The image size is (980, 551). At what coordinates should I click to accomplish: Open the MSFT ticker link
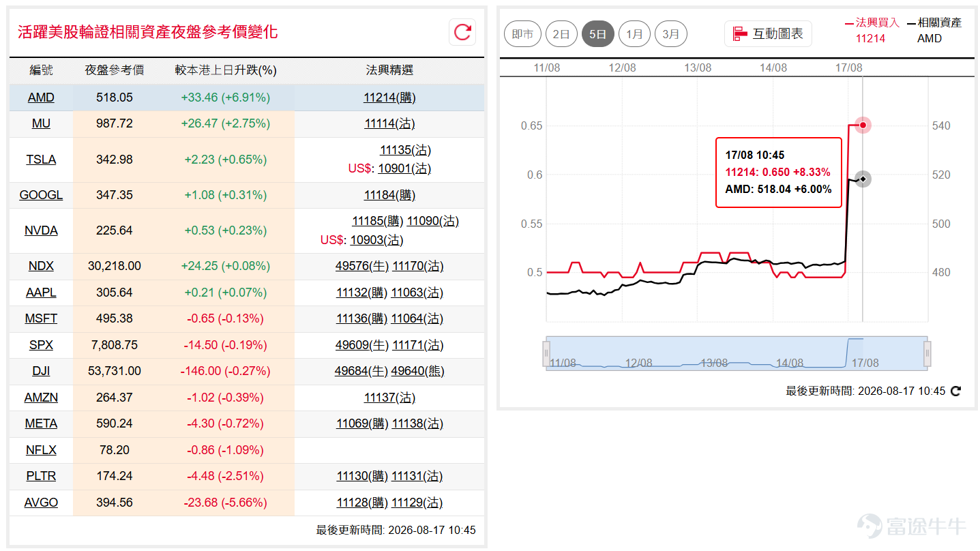pyautogui.click(x=41, y=318)
